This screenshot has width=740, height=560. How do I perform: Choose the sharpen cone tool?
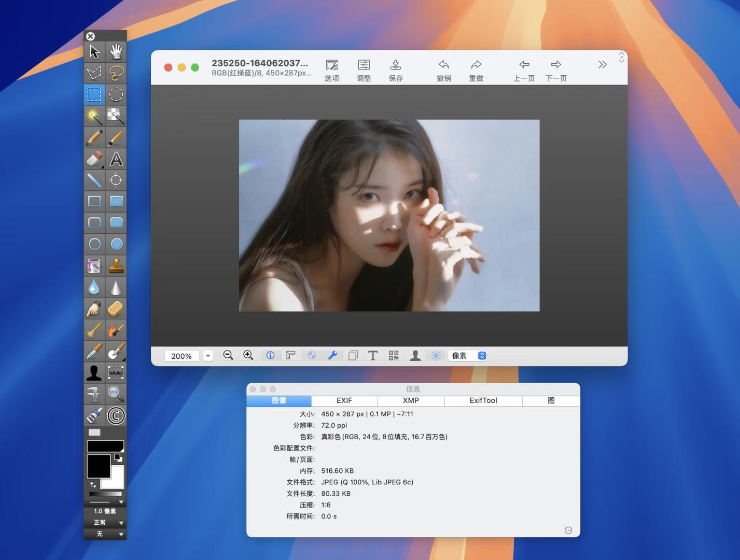(x=116, y=287)
